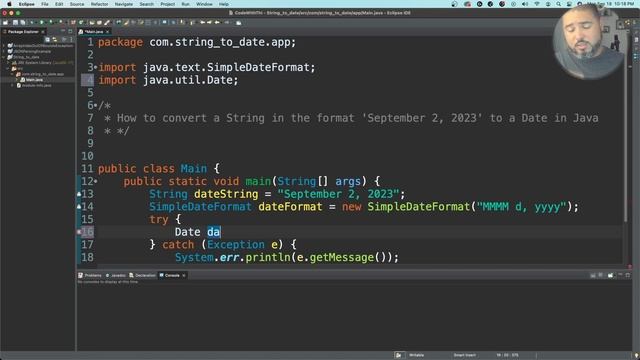Toggle the Smart Insert status field
This screenshot has width=640, height=360.
point(464,355)
